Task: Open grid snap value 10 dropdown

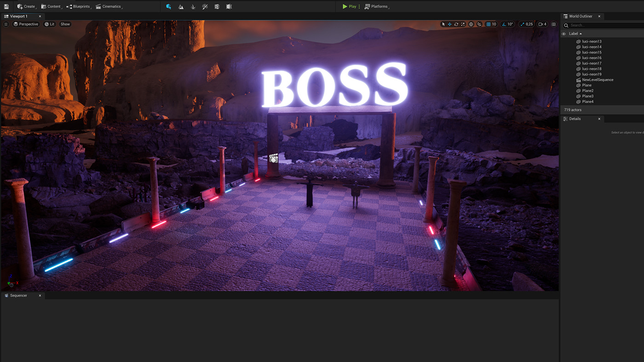Action: (494, 24)
